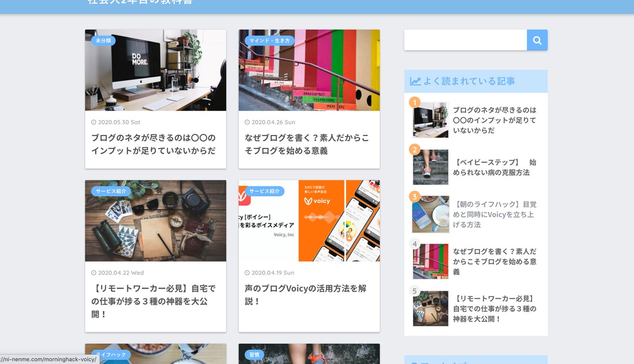The height and width of the screenshot is (364, 634).
Task: Open sidebar link 【朝のライフハック】目覚めと同時にVoicy
Action: click(x=494, y=214)
